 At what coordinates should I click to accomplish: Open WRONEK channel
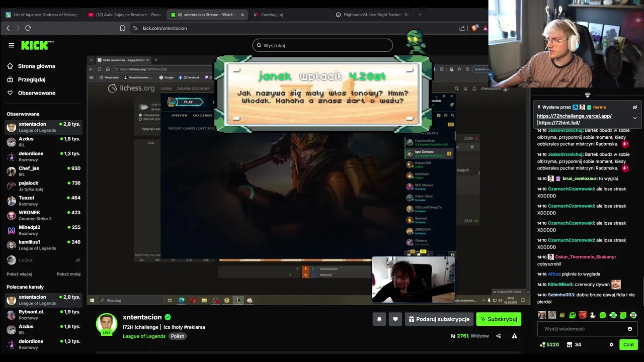click(x=44, y=216)
